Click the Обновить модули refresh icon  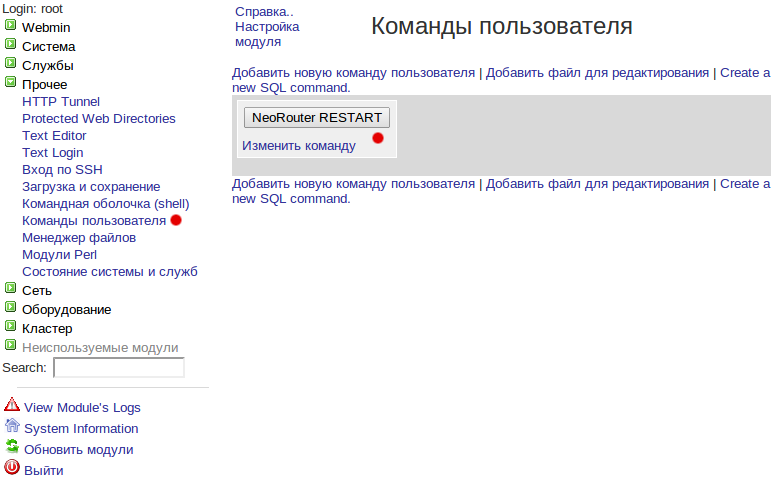(12, 446)
